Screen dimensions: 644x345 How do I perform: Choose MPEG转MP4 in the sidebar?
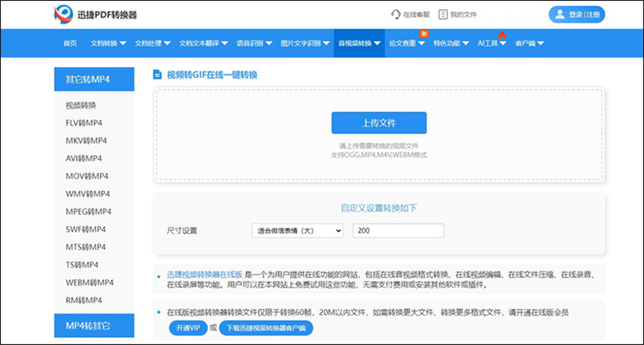tap(89, 211)
